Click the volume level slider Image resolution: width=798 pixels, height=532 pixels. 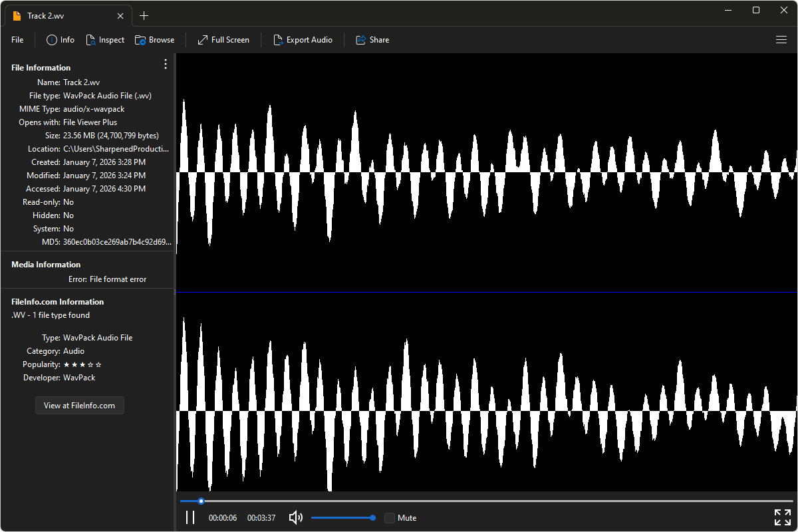tap(342, 517)
